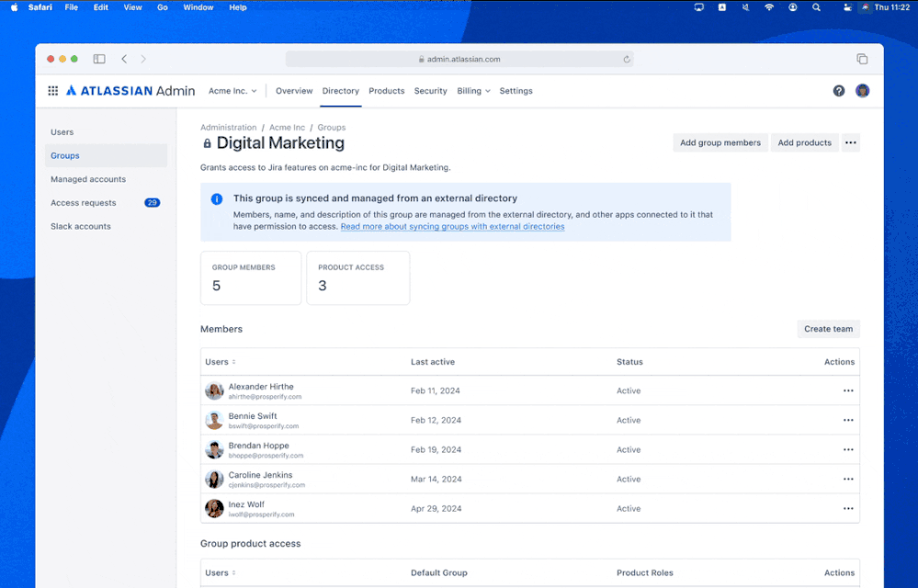
Task: Open Safari tab overview icon
Action: click(862, 58)
